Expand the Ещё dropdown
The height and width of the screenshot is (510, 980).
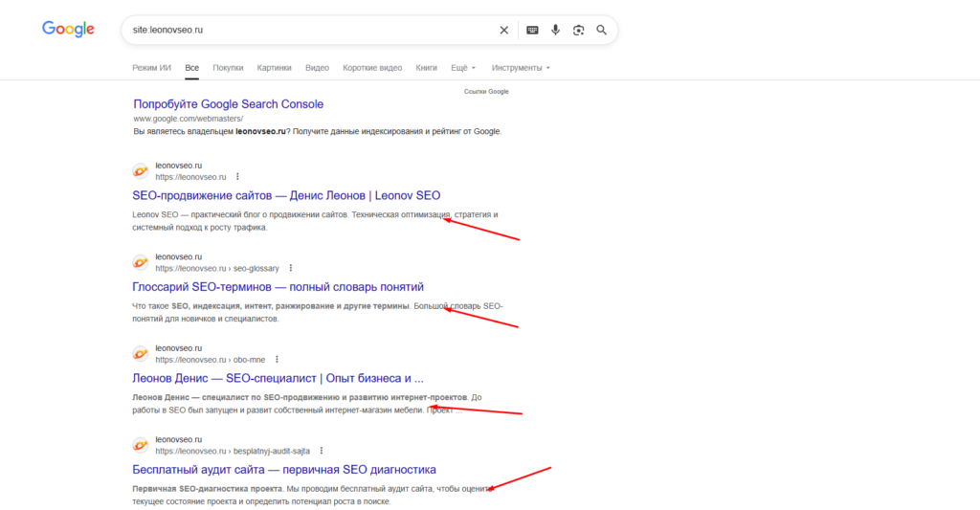click(463, 68)
